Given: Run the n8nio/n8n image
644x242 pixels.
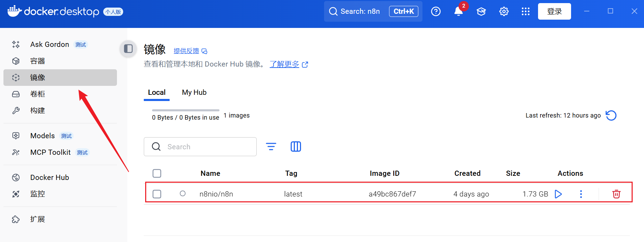Looking at the screenshot, I should pyautogui.click(x=558, y=194).
